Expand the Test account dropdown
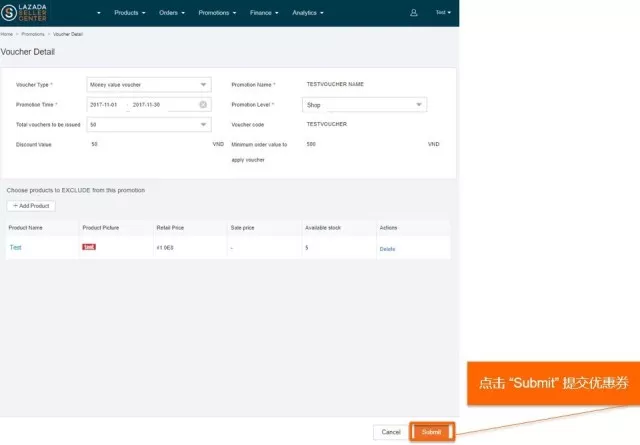 pos(443,13)
